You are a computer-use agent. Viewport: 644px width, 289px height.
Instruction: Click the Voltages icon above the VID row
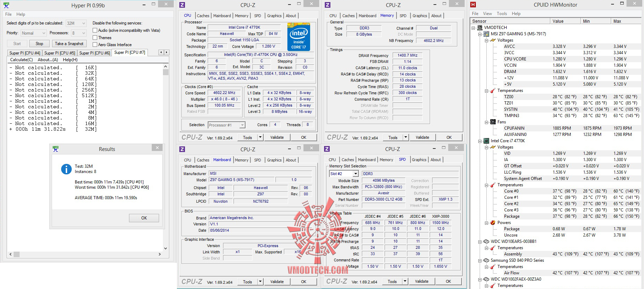tap(493, 147)
